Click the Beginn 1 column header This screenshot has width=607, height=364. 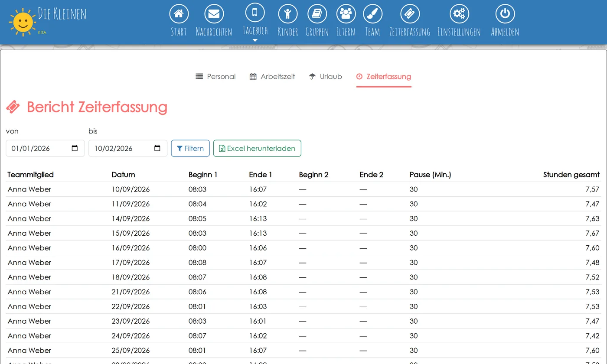coord(203,175)
